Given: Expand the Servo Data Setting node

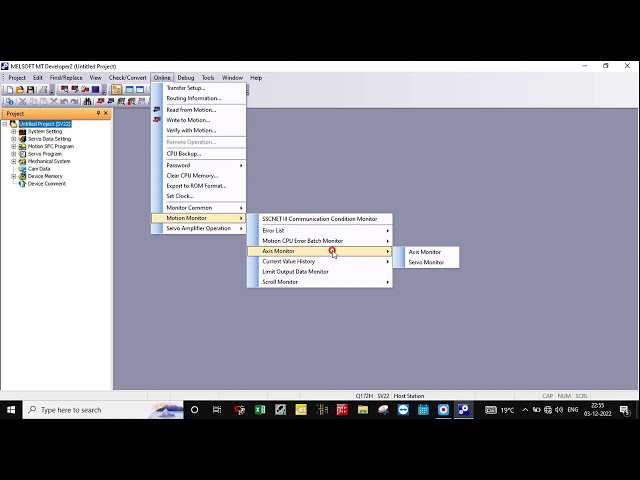Looking at the screenshot, I should (13, 139).
